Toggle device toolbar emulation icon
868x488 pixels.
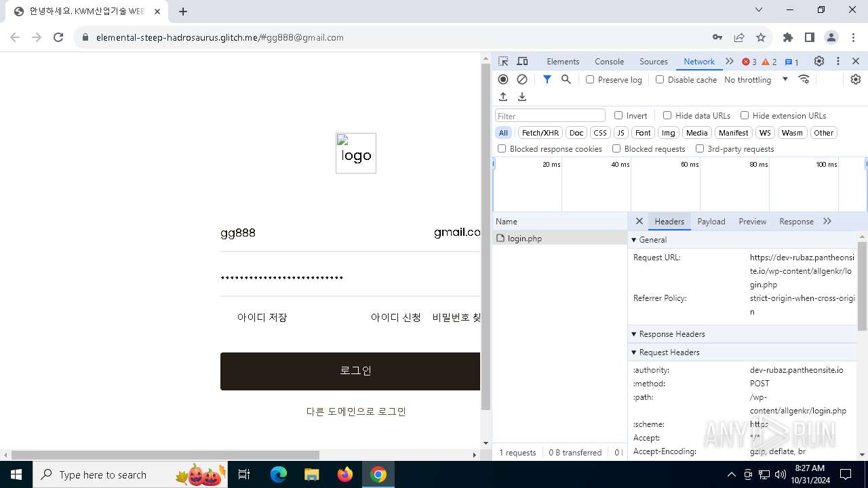[522, 61]
